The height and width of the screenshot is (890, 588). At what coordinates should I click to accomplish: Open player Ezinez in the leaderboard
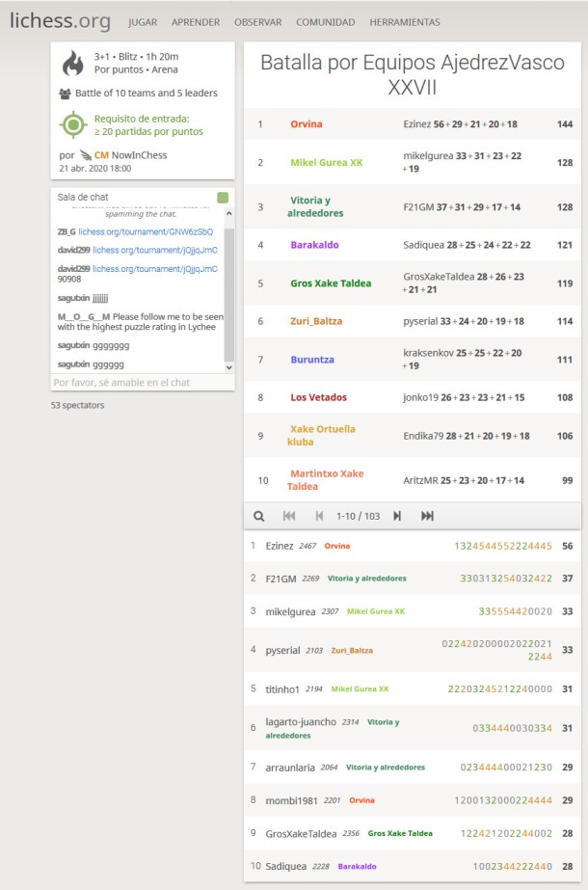coord(280,546)
